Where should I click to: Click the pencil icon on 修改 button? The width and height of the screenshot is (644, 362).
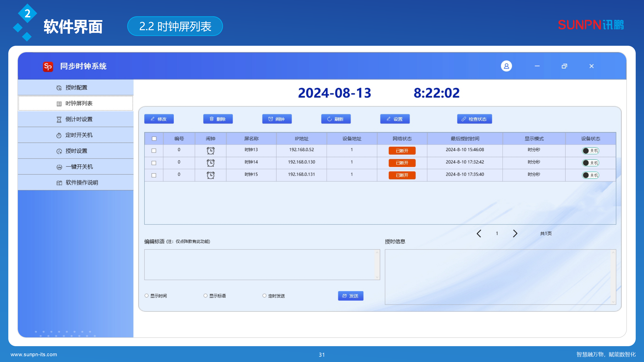(152, 119)
